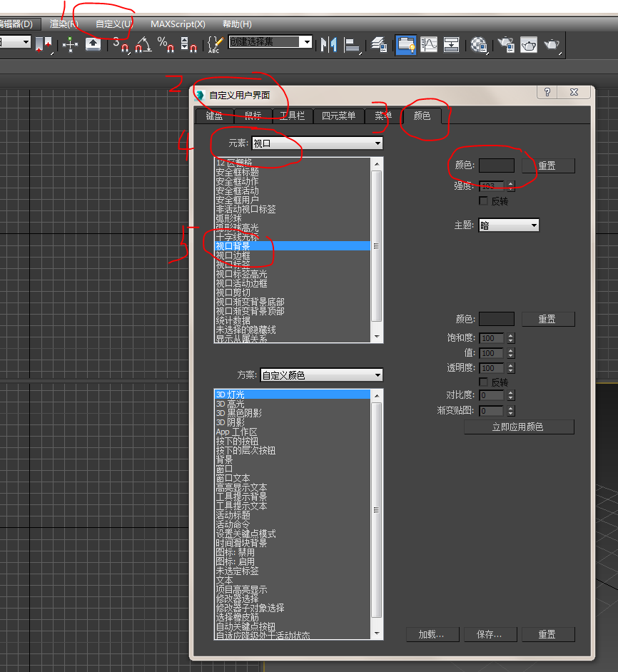Toggle the Angle Snap icon
This screenshot has height=672, width=618.
143,44
